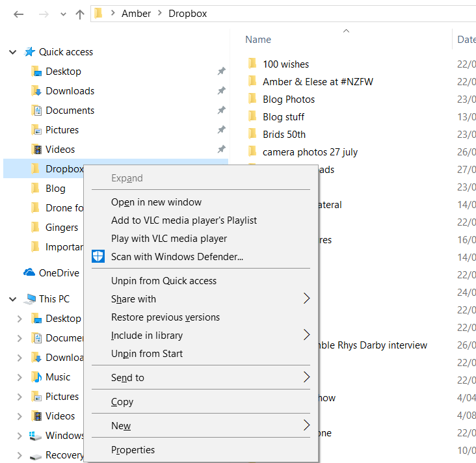Open pinned Videos in Quick access
Screen dimensions: 476x463
(60, 150)
